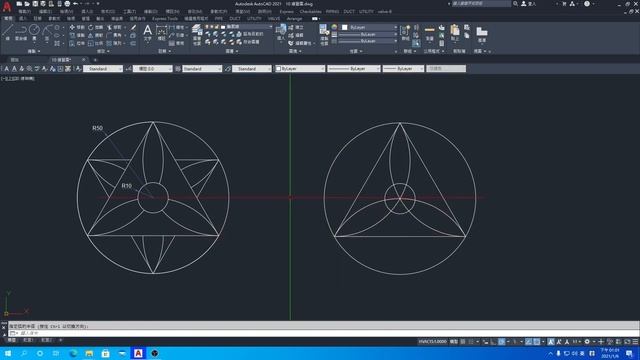This screenshot has width=640, height=360.
Task: Choose the Copy tool
Action: click(x=76, y=35)
